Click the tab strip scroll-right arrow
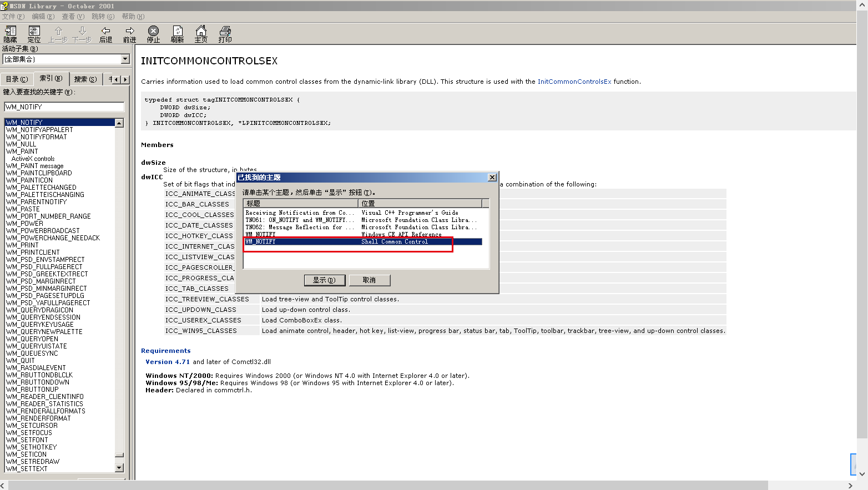The height and width of the screenshot is (490, 868). (x=125, y=79)
